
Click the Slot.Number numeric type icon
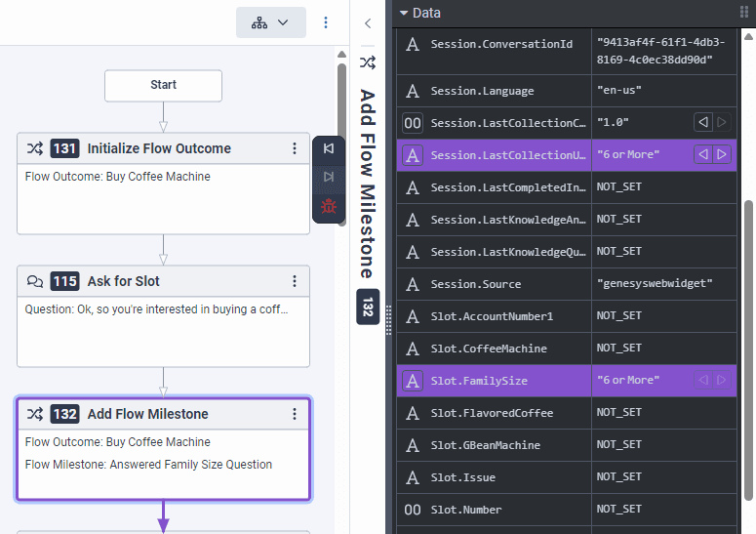click(413, 509)
